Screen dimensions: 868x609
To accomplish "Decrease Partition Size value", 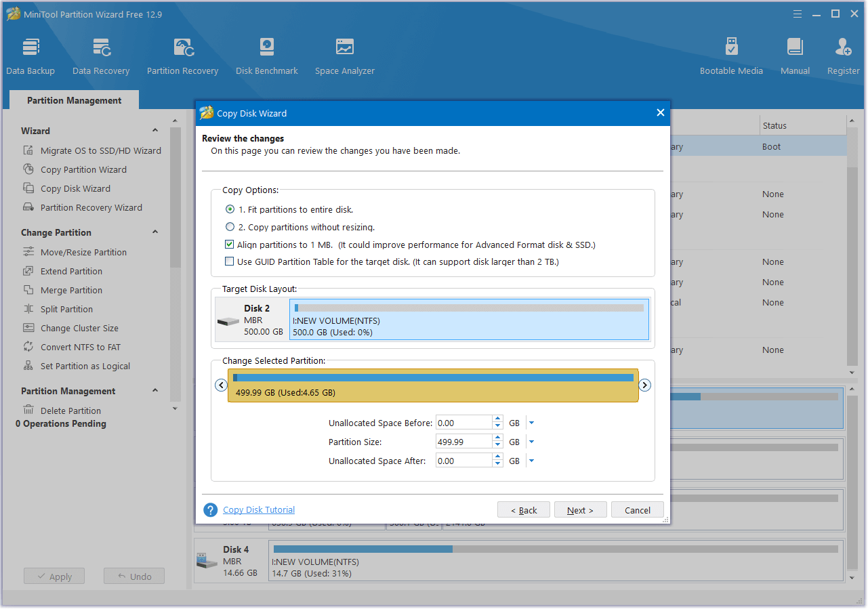I will point(498,445).
